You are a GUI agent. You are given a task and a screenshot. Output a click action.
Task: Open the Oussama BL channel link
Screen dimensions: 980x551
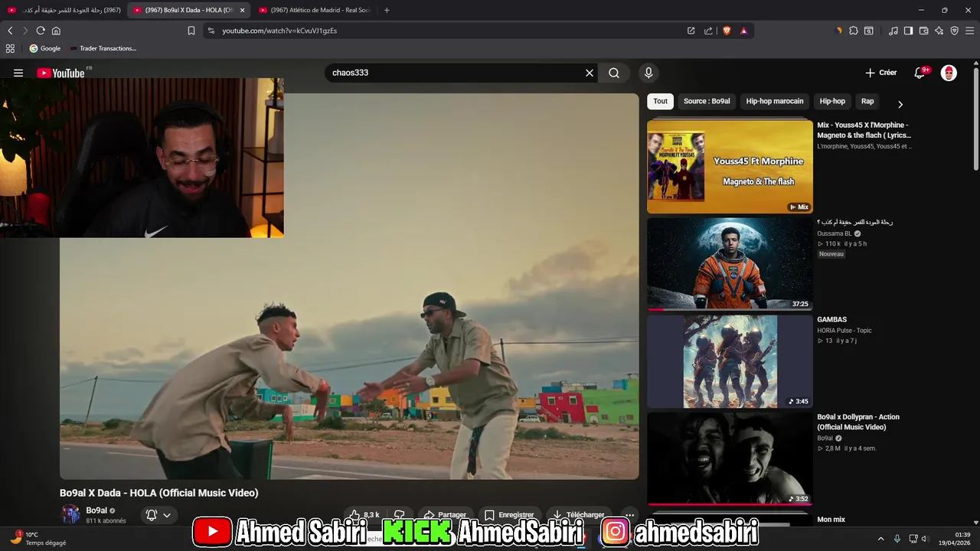click(x=835, y=233)
